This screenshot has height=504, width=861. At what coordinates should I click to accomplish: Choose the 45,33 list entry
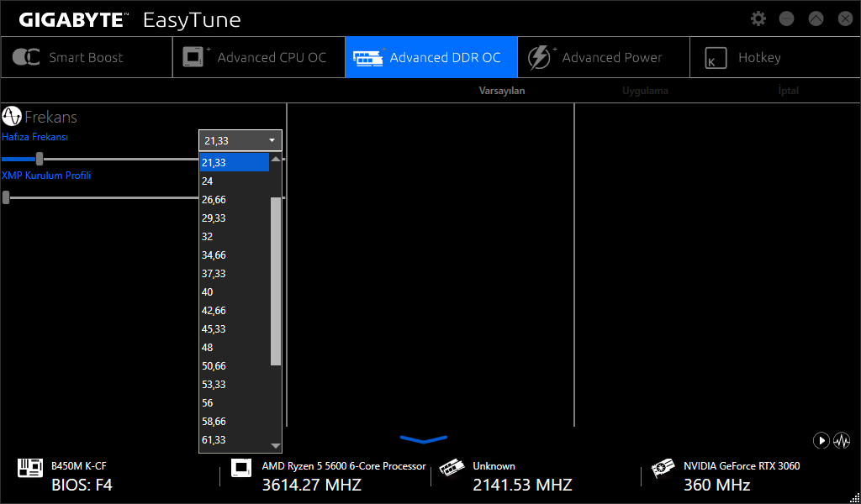pyautogui.click(x=235, y=328)
